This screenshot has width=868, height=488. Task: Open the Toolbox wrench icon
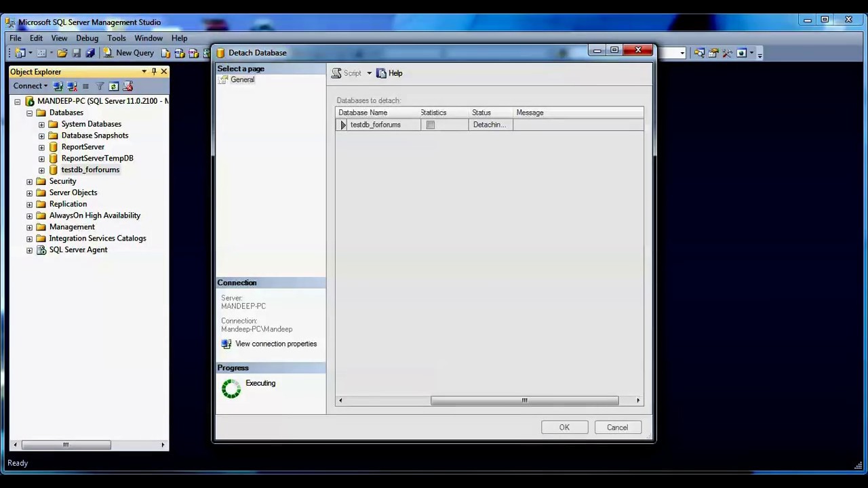(727, 53)
